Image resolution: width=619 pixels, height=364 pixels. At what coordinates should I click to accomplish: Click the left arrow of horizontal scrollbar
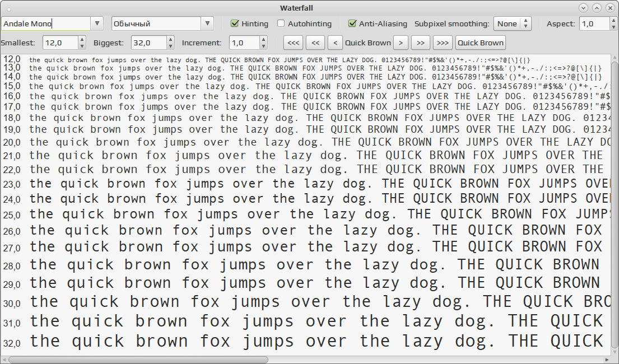click(4, 360)
